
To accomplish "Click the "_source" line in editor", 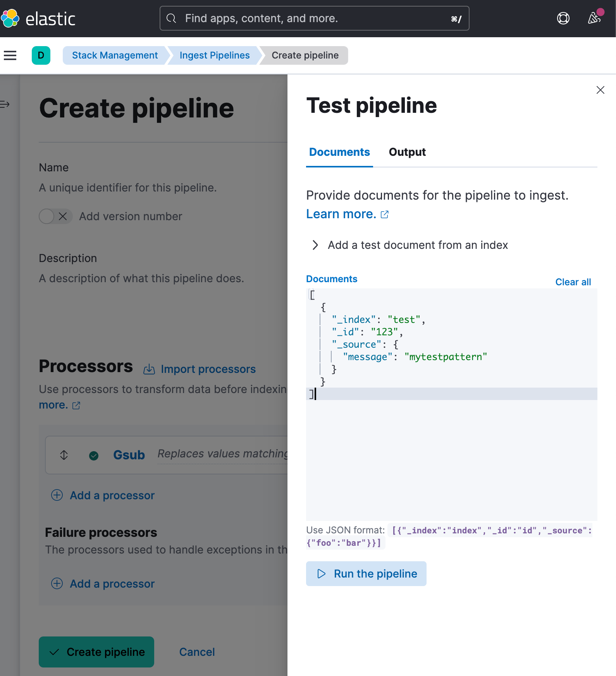I will coord(365,344).
